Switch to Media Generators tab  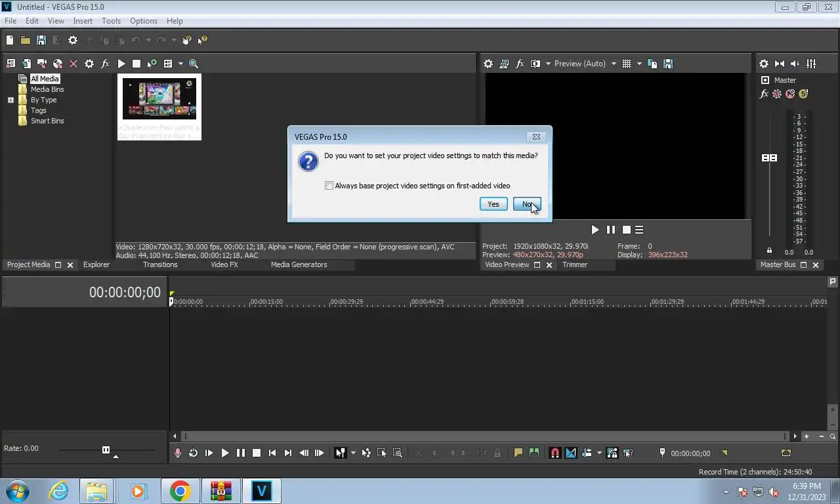click(299, 264)
